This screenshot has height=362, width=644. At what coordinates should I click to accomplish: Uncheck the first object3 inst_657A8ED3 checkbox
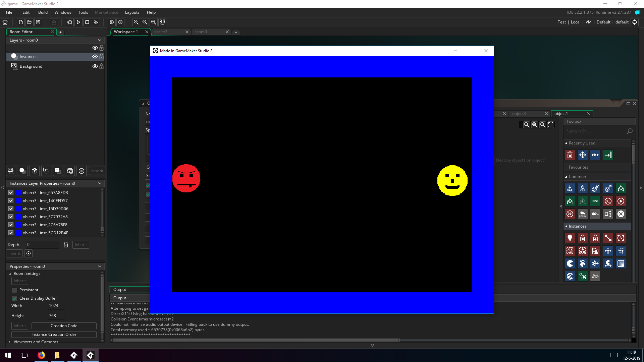point(11,193)
